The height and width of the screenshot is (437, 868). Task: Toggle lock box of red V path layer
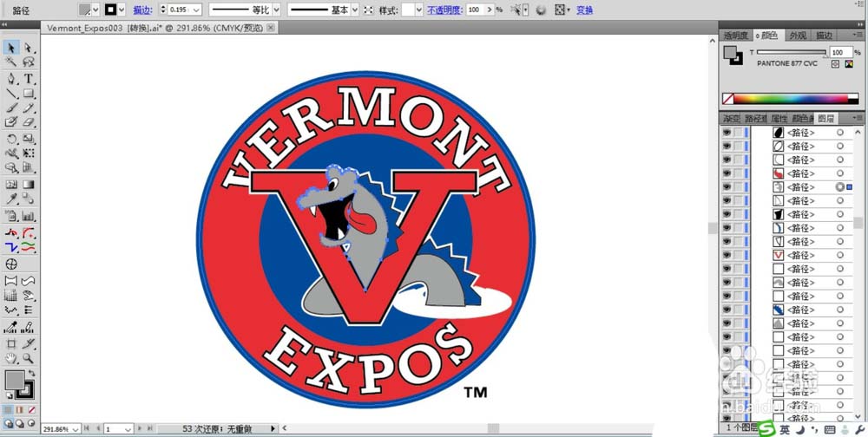point(738,256)
